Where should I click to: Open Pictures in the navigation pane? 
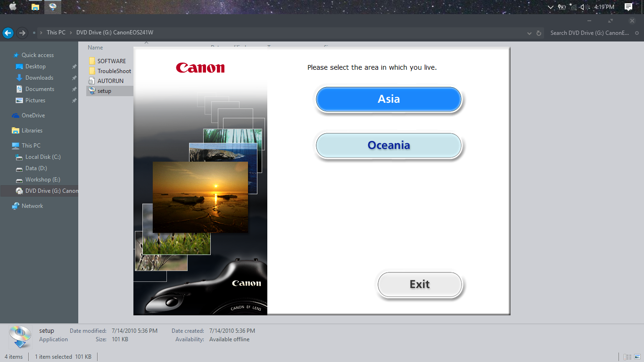[x=35, y=100]
